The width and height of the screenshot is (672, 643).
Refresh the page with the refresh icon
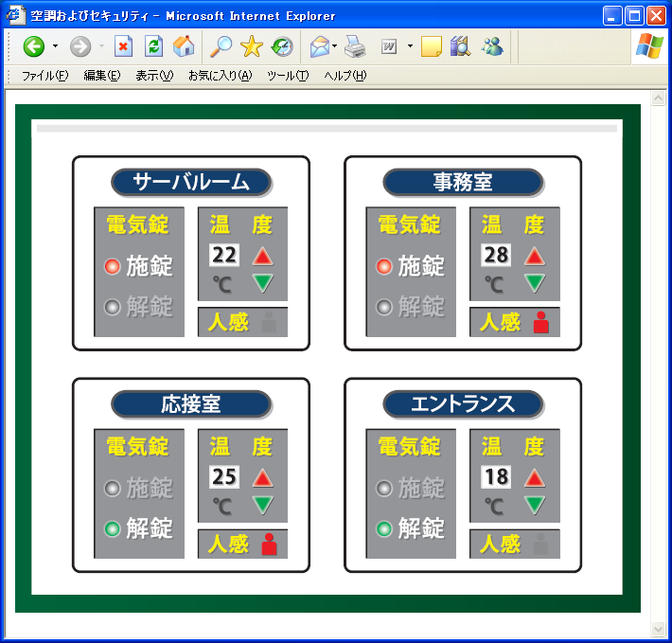coord(153,46)
